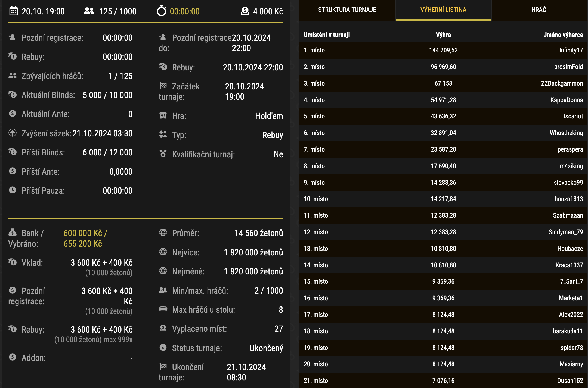Click the Zvýšení sázek arrow icon
Viewport: 588px width, 388px height.
[12, 133]
